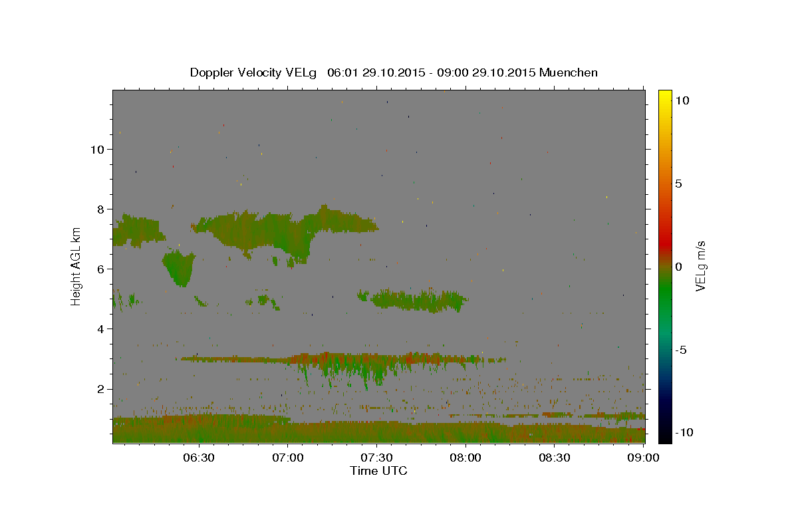Click the '07:30' time tick label
The height and width of the screenshot is (532, 798).
point(376,458)
